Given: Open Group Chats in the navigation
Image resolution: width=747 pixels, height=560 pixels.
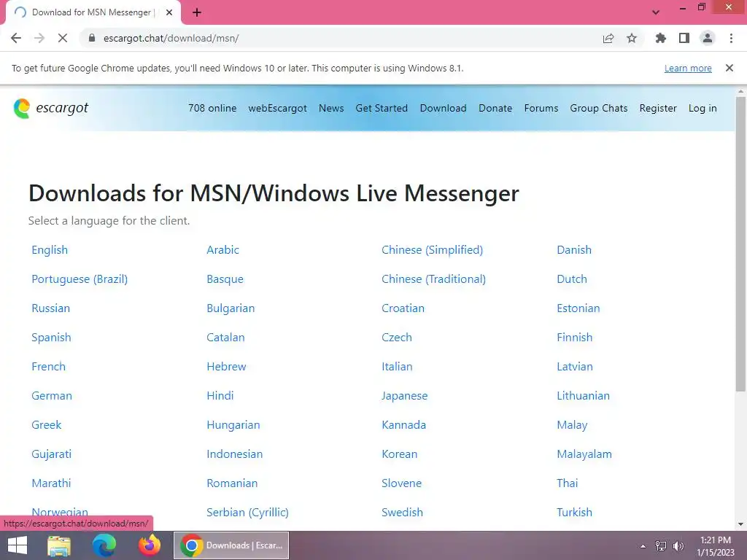Looking at the screenshot, I should (599, 108).
